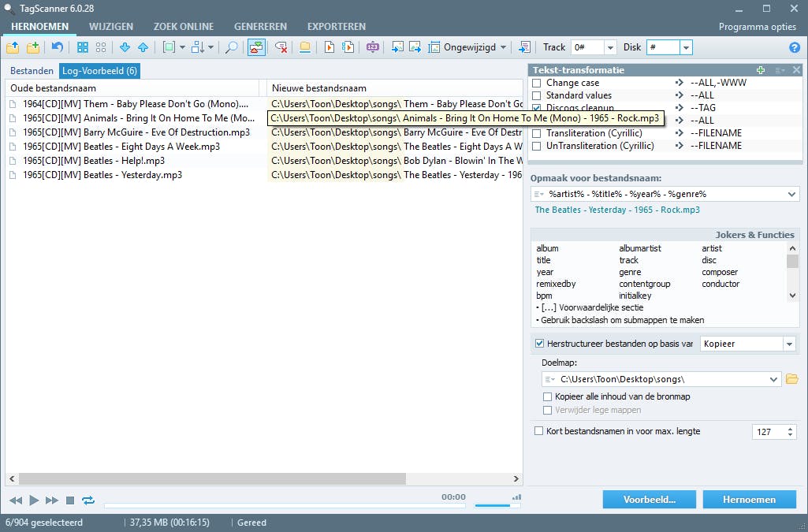Deselect all files with the grey grid icon
Image resolution: width=808 pixels, height=532 pixels.
coord(101,47)
